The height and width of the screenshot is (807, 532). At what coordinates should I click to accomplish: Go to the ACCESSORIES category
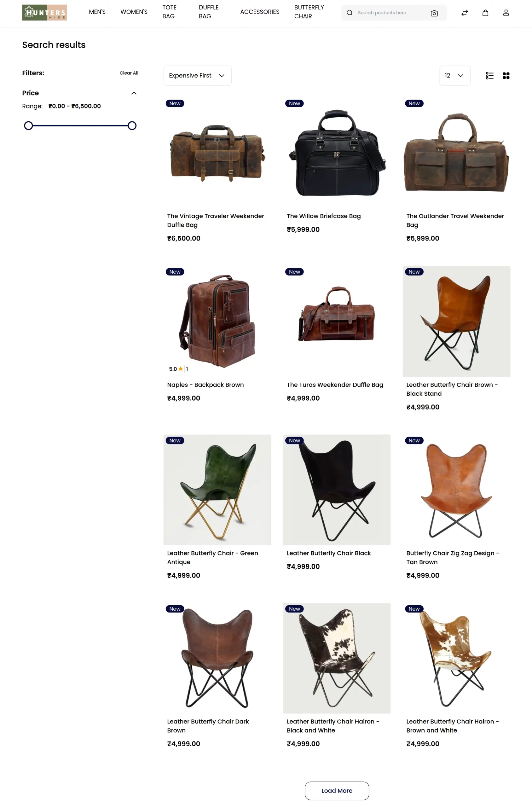pos(260,12)
